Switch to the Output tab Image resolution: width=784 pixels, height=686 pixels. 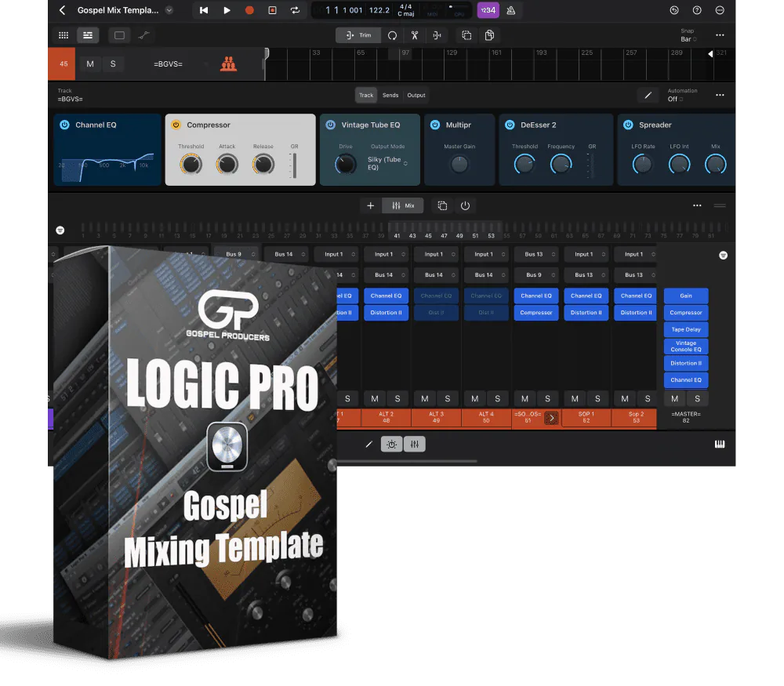(416, 95)
